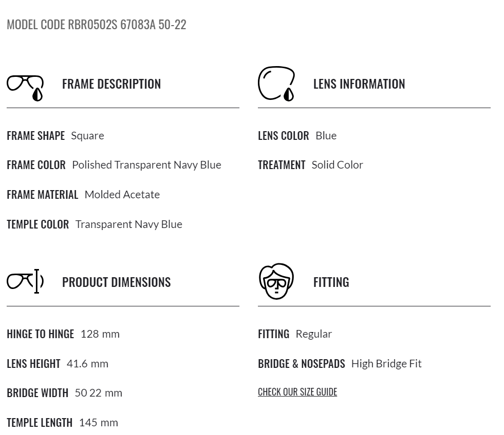Click the lens with droplet icon
Viewport: 504px width, 435px height.
coord(276,84)
